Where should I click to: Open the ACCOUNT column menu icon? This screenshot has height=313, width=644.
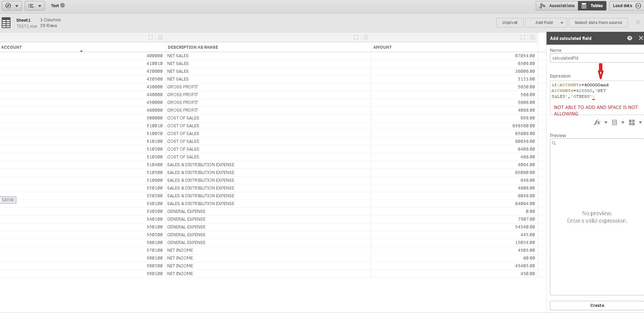tap(160, 37)
